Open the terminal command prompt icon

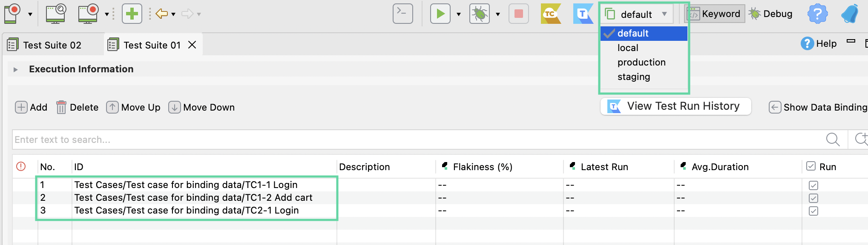point(402,14)
